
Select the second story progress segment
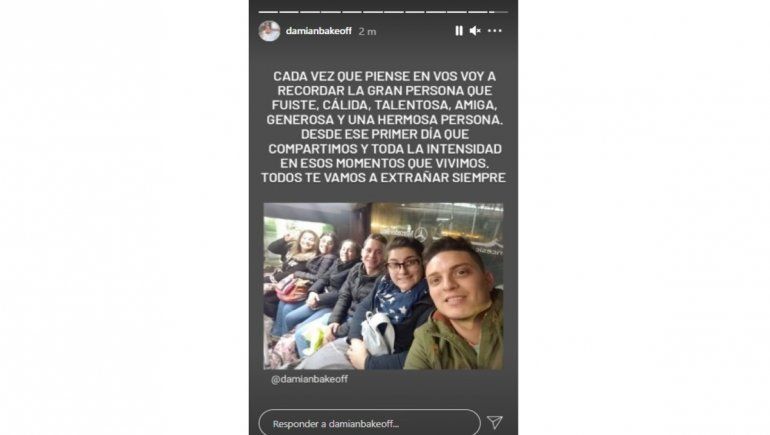(289, 12)
